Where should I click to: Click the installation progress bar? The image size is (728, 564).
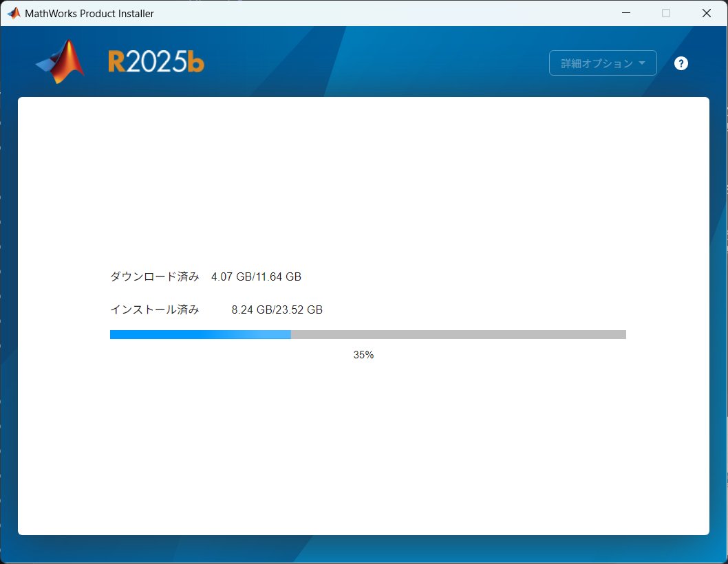pos(367,335)
